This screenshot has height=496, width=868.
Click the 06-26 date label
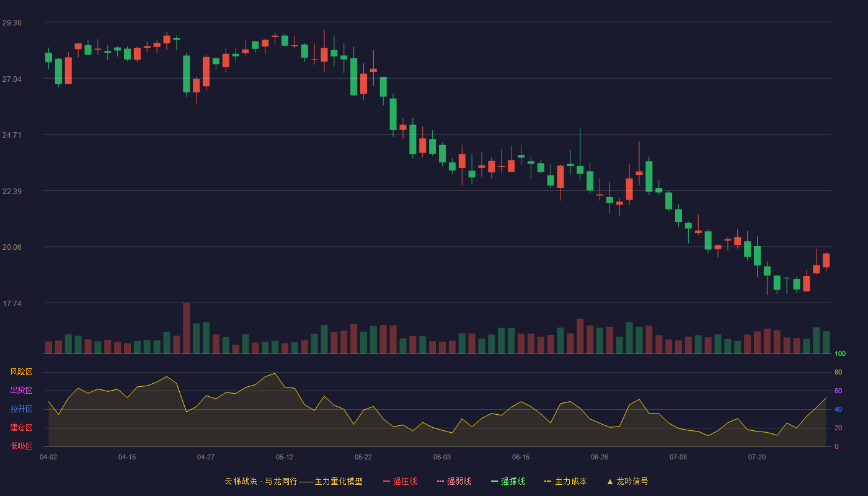600,457
